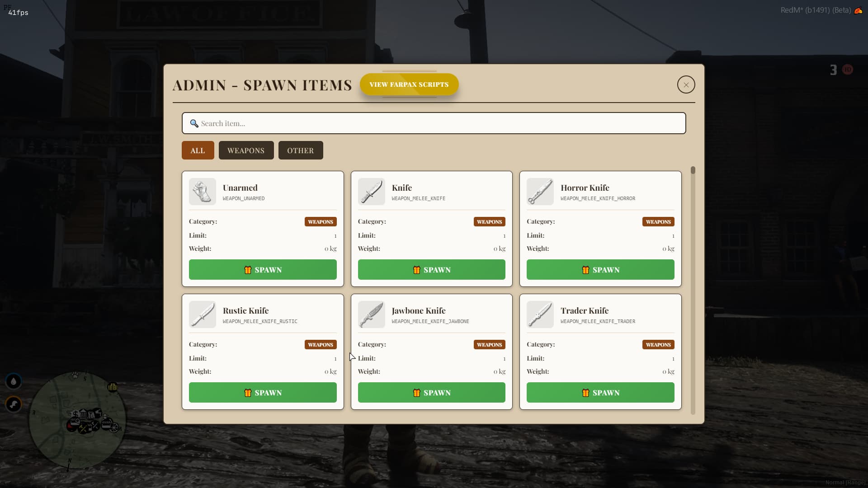Spawn the Unarmed weapon
868x488 pixels.
pyautogui.click(x=263, y=270)
